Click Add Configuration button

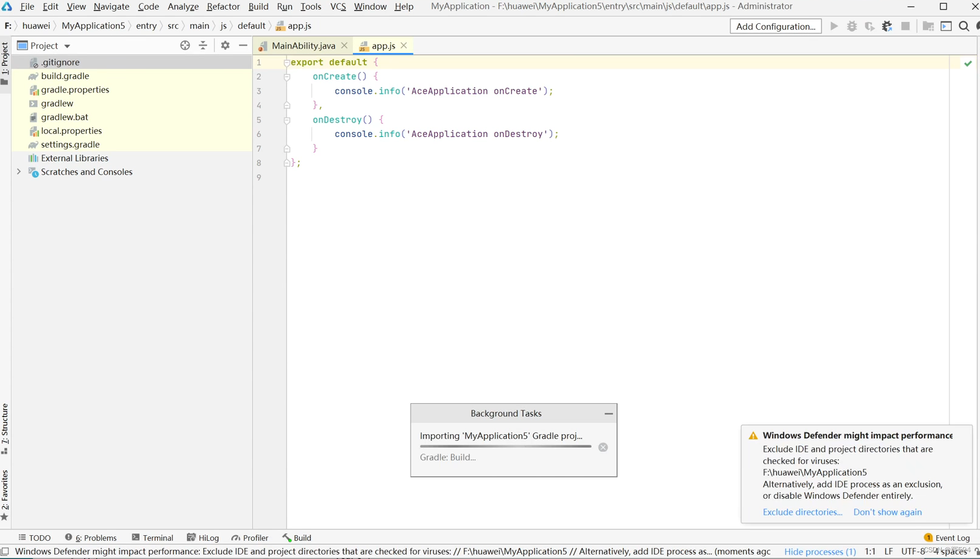click(x=776, y=26)
